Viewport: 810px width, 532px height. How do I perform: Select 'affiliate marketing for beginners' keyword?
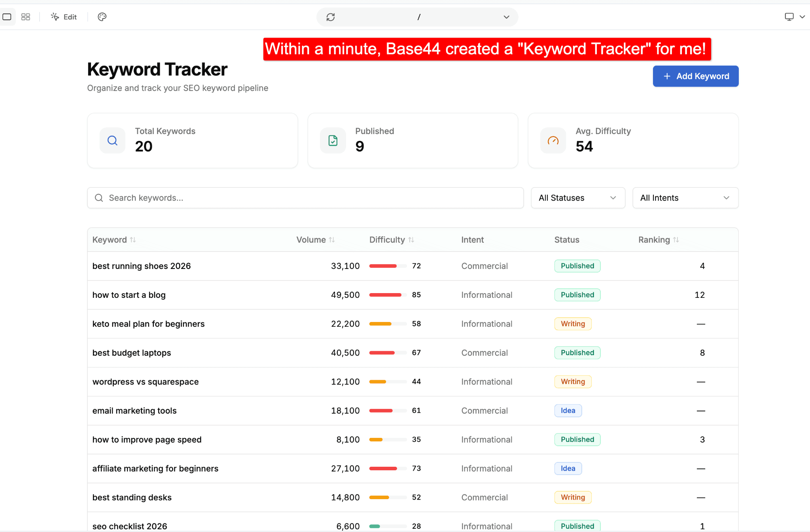(x=155, y=469)
